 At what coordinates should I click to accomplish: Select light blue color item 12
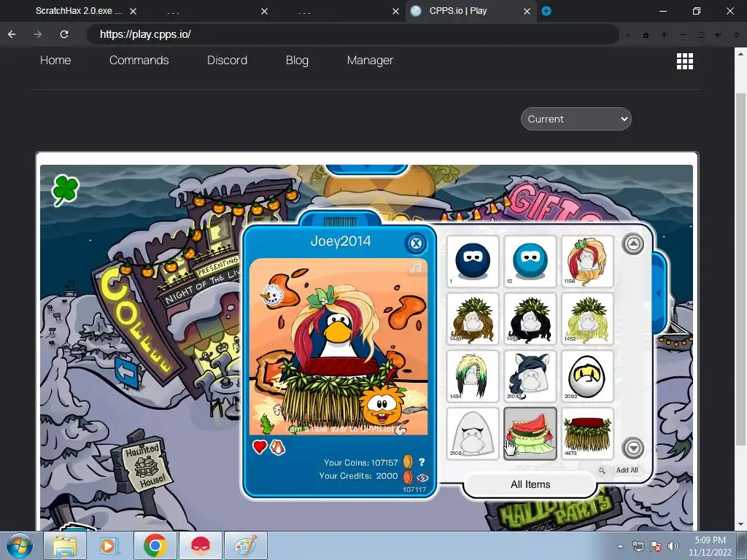point(530,261)
